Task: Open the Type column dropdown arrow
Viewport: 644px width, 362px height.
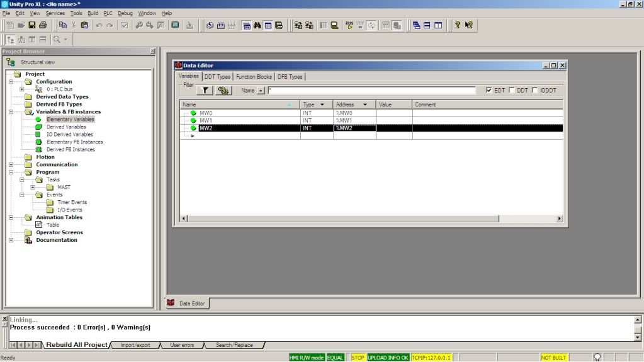Action: (322, 105)
